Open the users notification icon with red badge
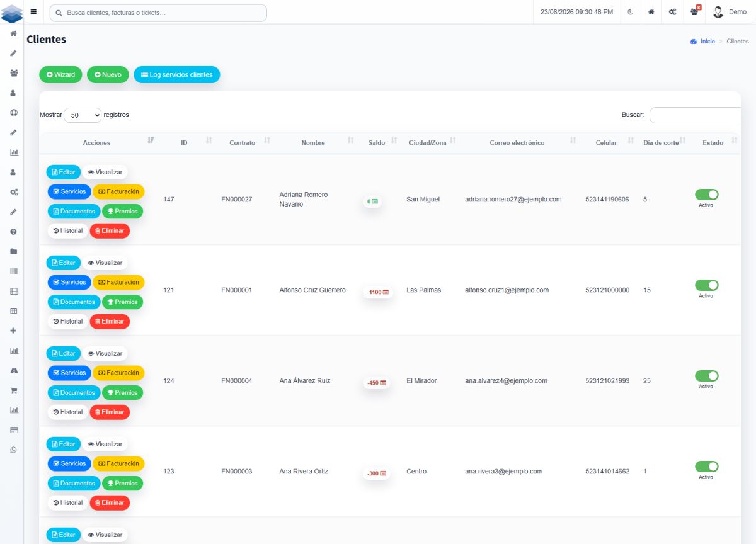This screenshot has width=756, height=544. [695, 12]
